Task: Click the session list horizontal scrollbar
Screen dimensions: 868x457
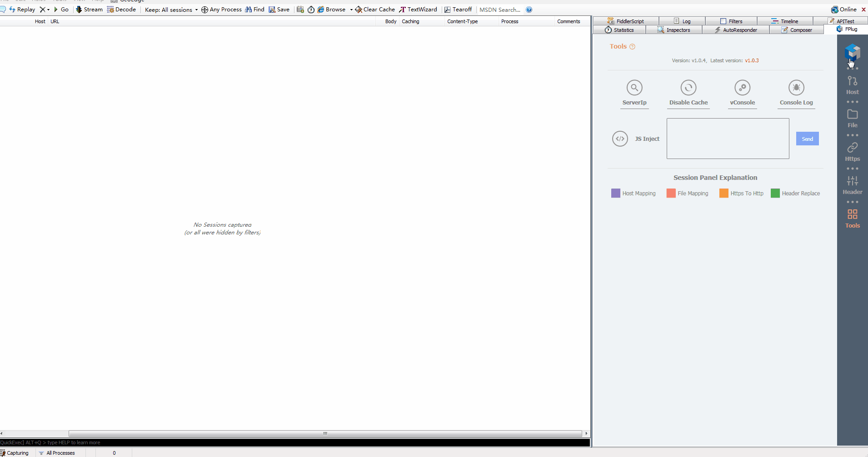Action: coord(325,433)
